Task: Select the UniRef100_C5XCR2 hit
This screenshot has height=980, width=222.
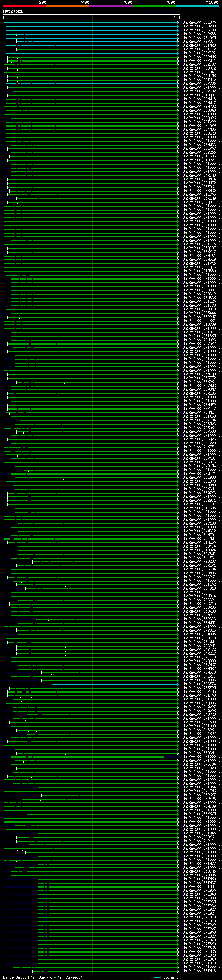Action: [x=199, y=53]
